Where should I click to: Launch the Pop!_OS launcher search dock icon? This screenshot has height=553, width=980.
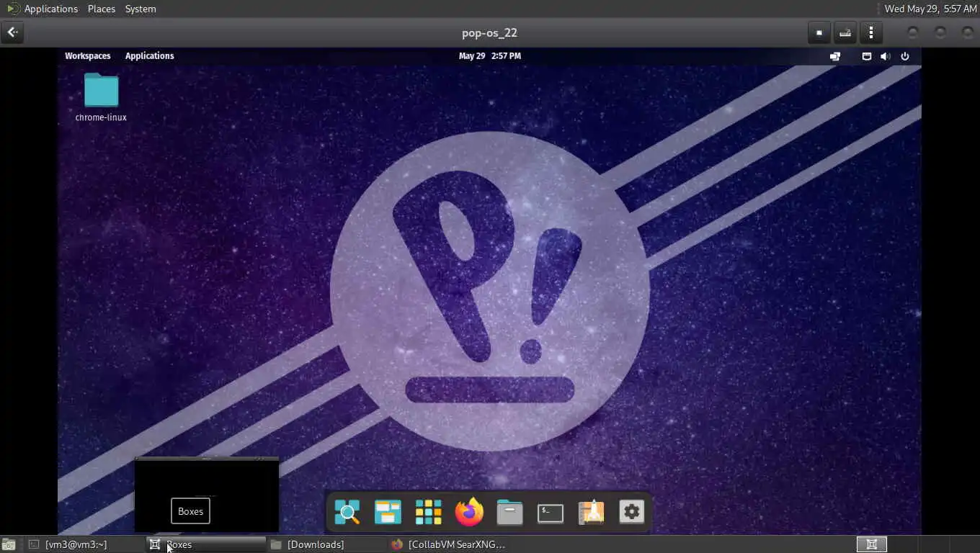click(347, 512)
